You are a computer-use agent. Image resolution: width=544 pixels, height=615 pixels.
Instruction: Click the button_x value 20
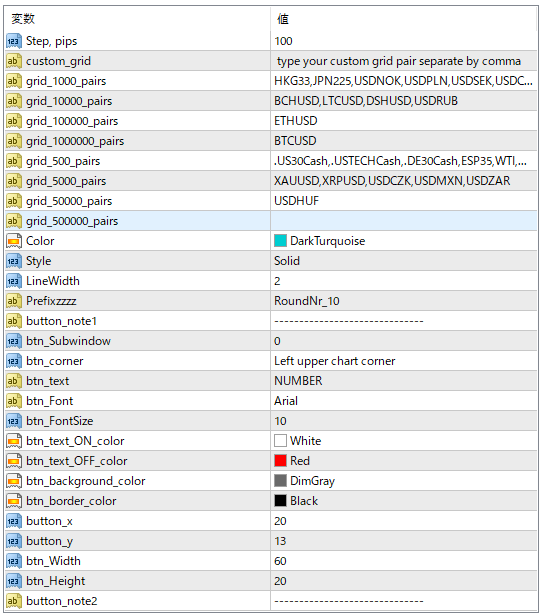tap(280, 521)
